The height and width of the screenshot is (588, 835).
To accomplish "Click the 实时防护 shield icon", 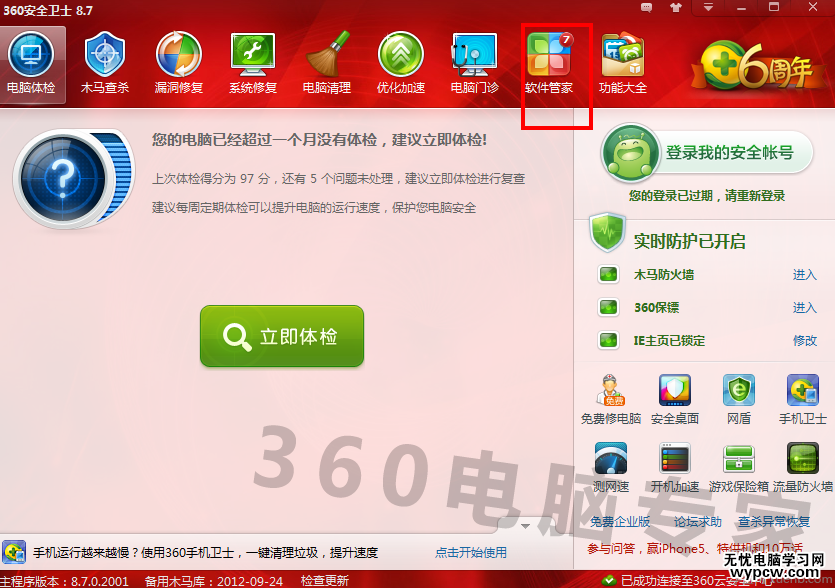I will [x=607, y=233].
